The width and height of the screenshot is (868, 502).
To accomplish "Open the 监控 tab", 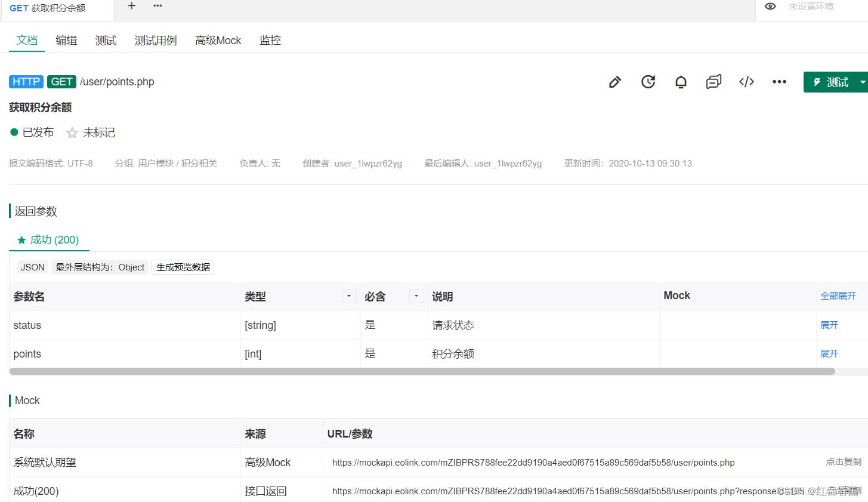I will 270,40.
